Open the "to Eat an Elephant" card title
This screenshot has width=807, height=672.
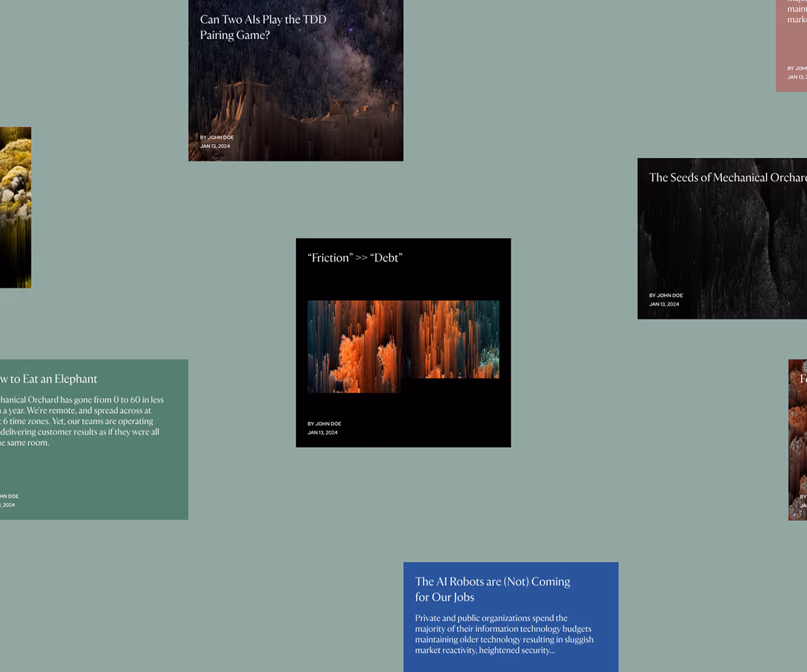(x=49, y=379)
